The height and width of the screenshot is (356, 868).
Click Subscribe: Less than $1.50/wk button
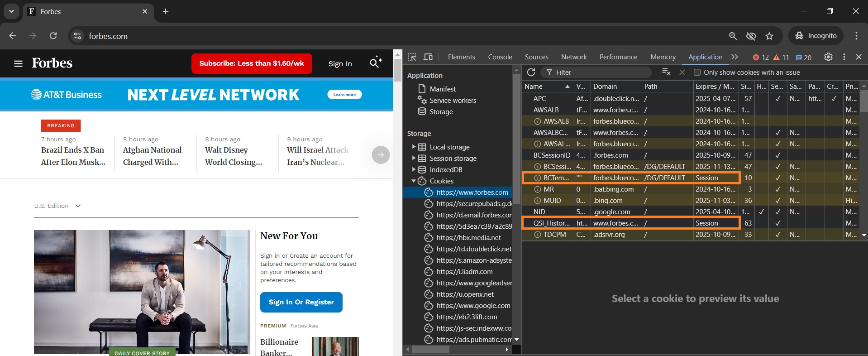252,63
